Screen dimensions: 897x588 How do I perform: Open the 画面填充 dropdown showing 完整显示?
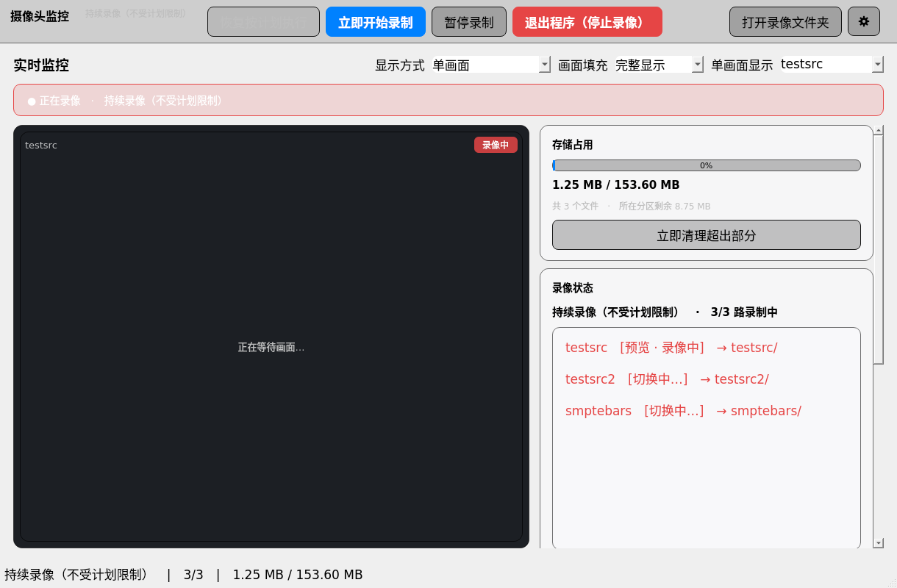point(659,65)
